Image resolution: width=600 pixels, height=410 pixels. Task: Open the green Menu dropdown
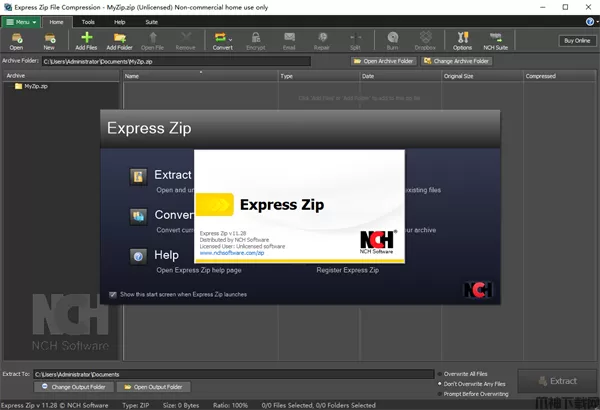pos(20,20)
